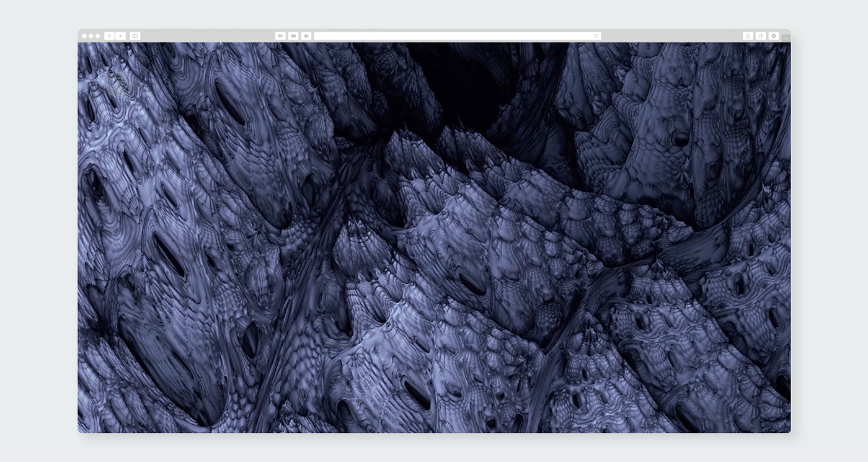The image size is (868, 462).
Task: Focus the empty address bar field
Action: [453, 36]
